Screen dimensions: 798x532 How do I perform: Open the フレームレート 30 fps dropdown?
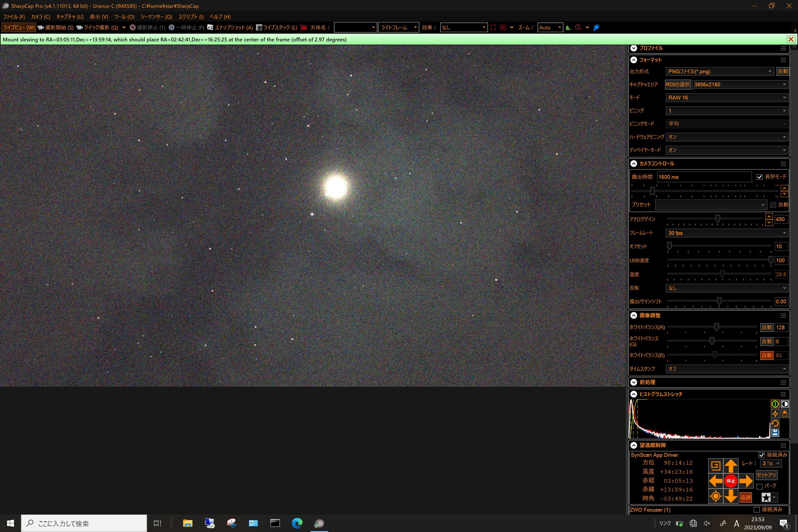pos(727,233)
